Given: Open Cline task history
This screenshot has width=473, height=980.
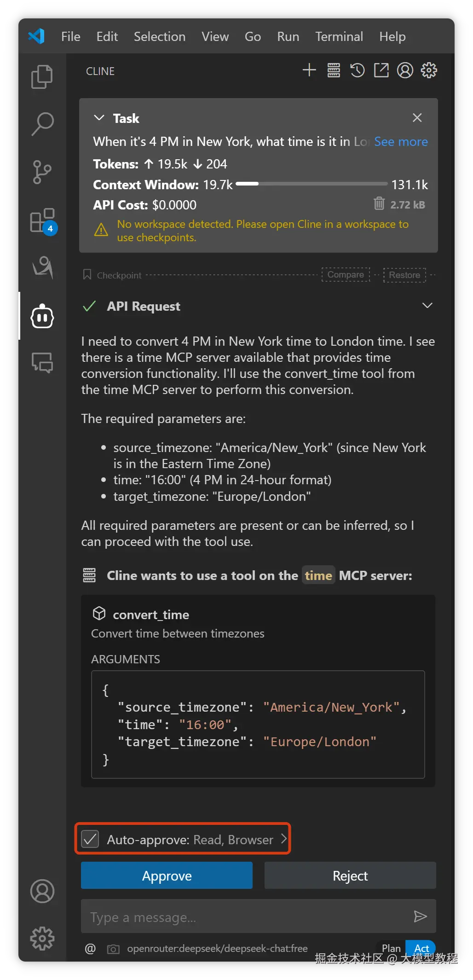Looking at the screenshot, I should (x=358, y=70).
